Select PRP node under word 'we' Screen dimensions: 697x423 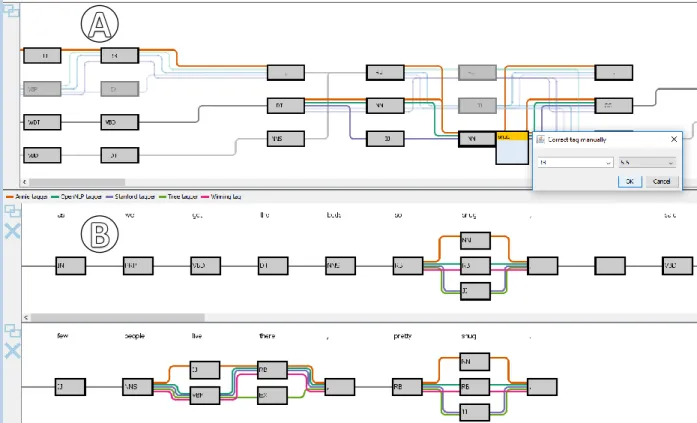[x=138, y=266]
